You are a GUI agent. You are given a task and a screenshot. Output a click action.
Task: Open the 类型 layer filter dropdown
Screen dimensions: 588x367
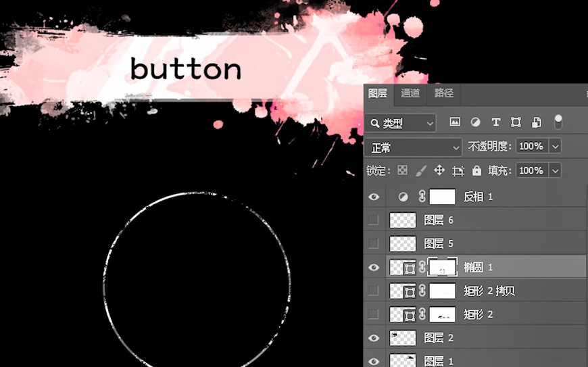click(401, 123)
